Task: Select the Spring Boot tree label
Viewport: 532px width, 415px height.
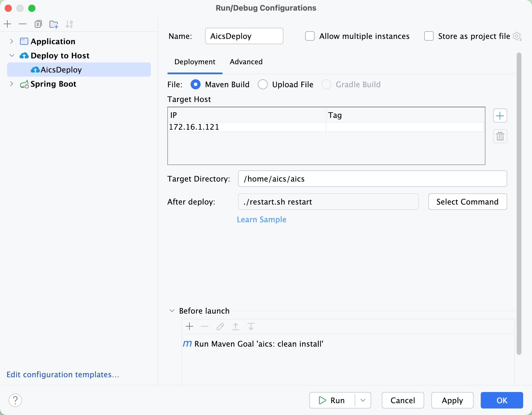Action: pyautogui.click(x=53, y=84)
